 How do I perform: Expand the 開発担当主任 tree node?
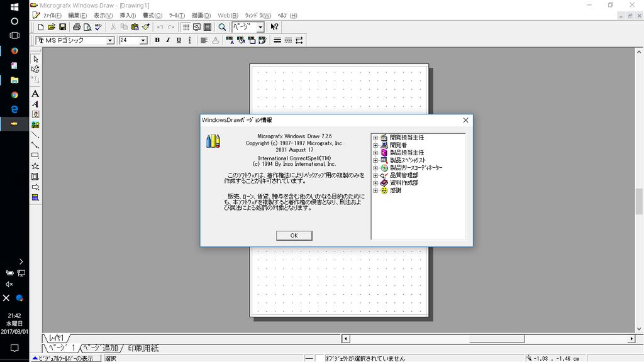tap(375, 138)
